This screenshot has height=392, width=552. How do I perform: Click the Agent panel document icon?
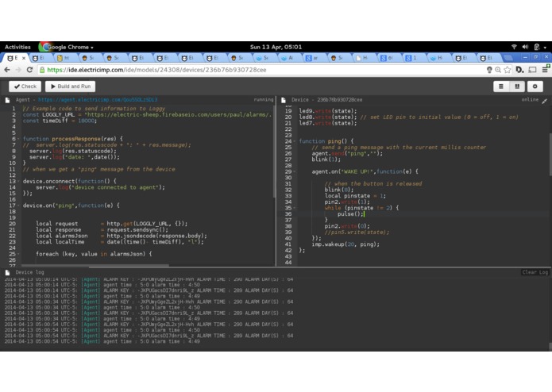tap(7, 100)
